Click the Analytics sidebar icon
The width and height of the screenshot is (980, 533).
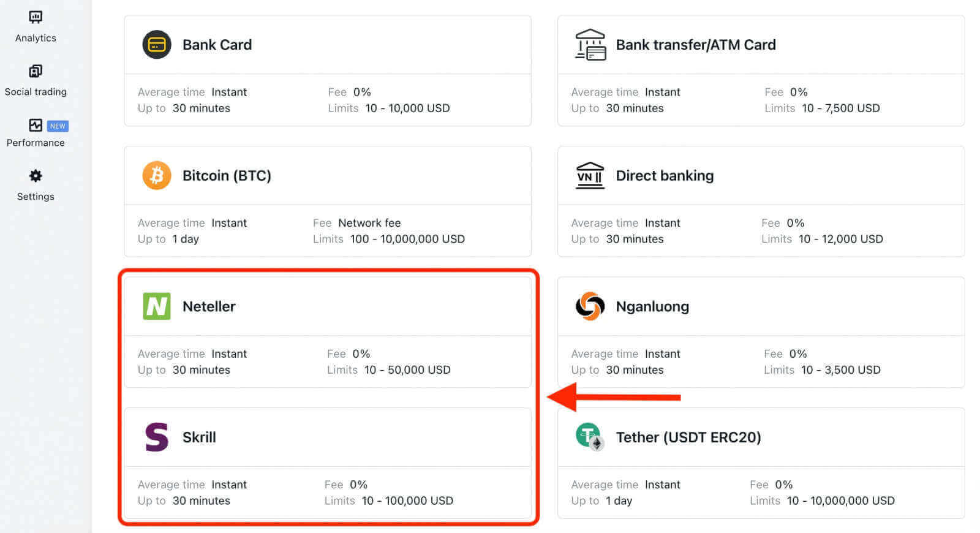36,17
